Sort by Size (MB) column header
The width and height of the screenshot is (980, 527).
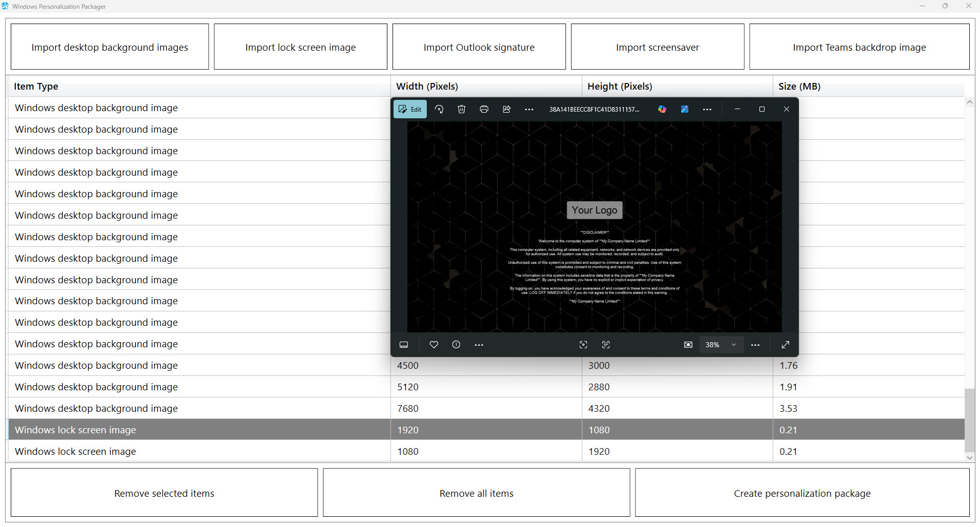click(869, 87)
